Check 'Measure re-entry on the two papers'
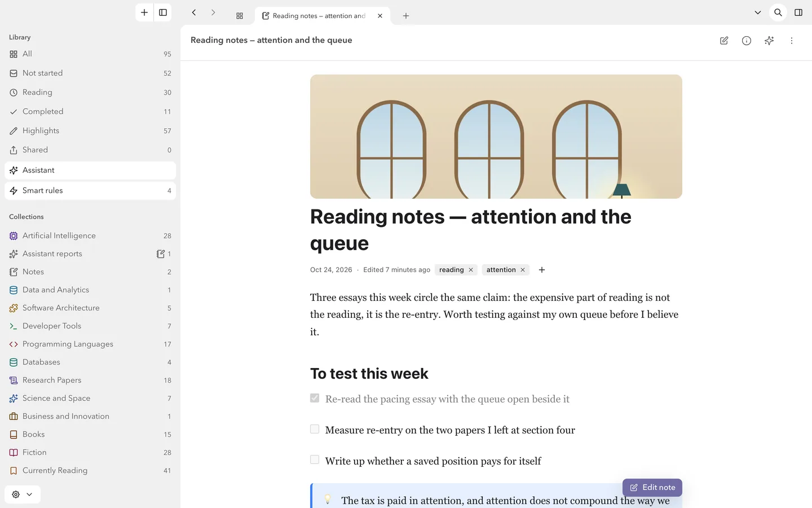The width and height of the screenshot is (812, 508). (x=315, y=429)
